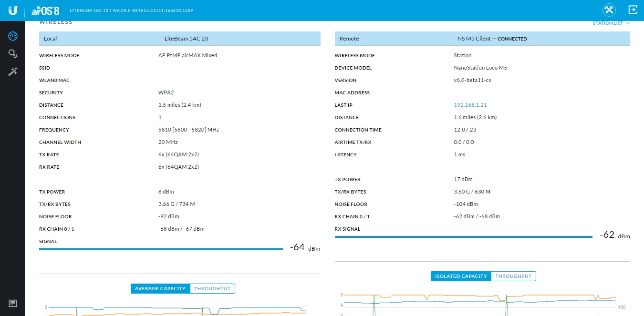Select the AP PtMP airMAX Mixed value

(187, 55)
